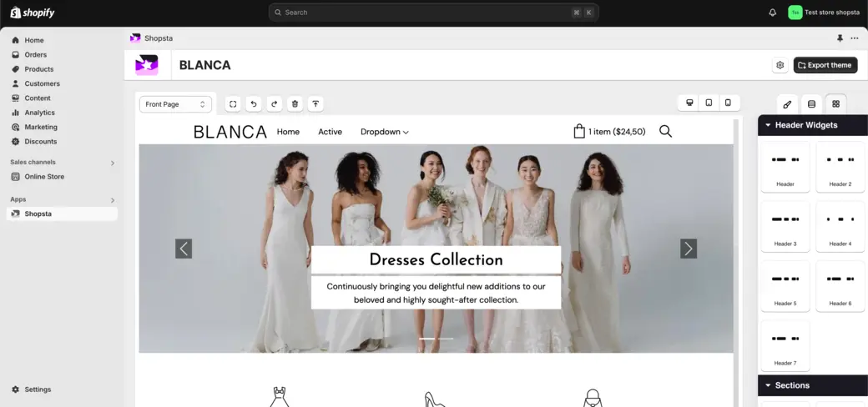
Task: Open Analytics in the sidebar
Action: point(39,113)
